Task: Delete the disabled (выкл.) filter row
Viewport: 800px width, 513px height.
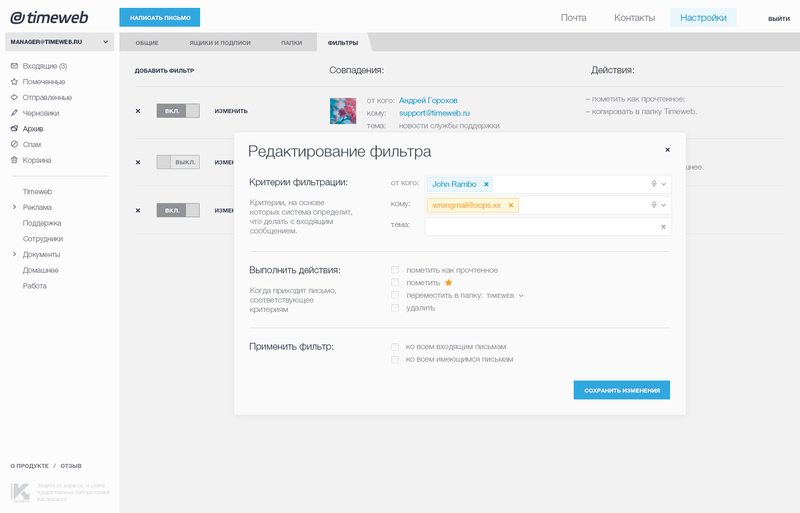Action: point(138,162)
